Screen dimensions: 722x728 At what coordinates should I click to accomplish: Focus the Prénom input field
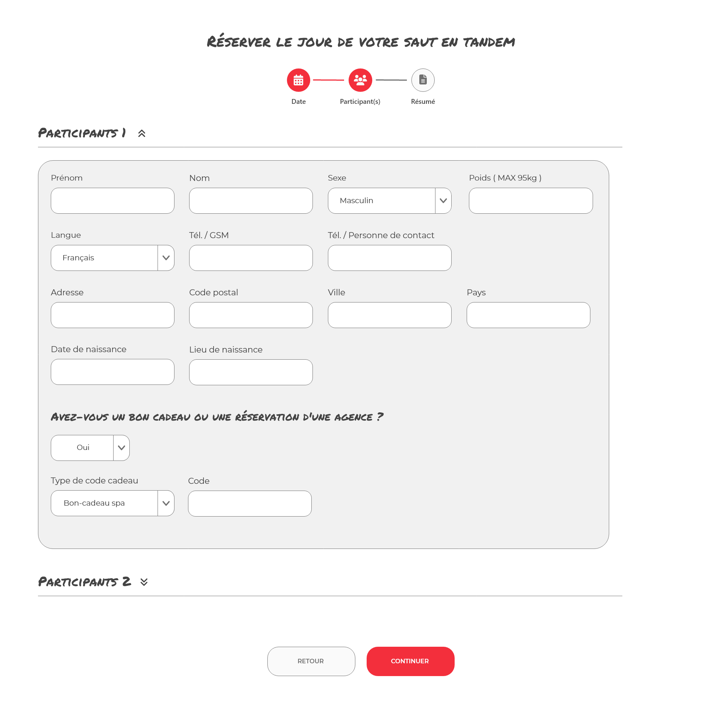coord(112,201)
